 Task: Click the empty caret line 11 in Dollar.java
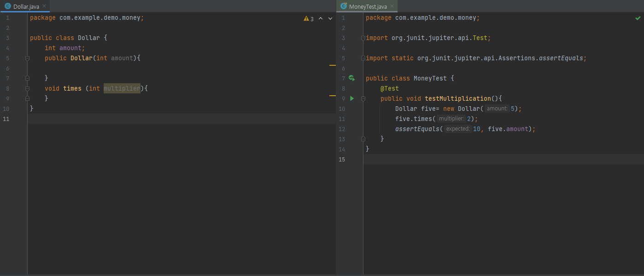[181, 119]
